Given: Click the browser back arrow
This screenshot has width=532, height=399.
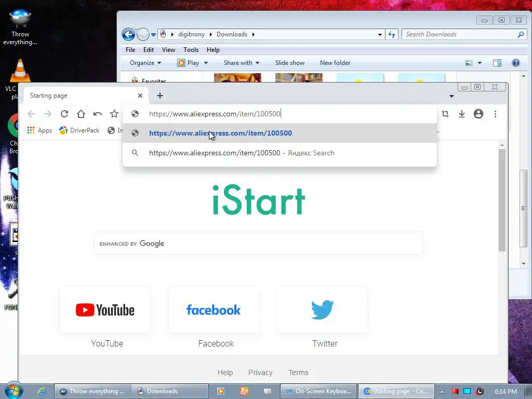Looking at the screenshot, I should (31, 114).
